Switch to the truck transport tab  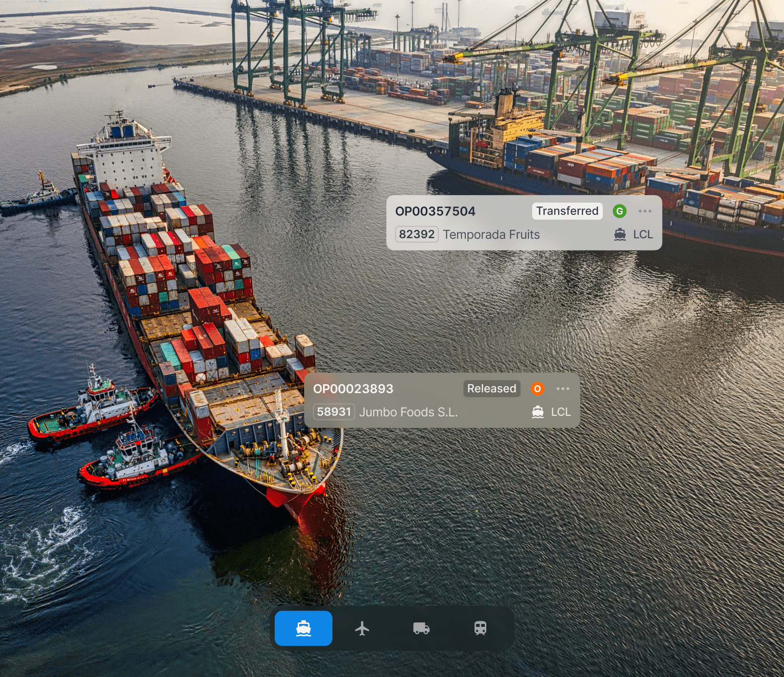pyautogui.click(x=421, y=628)
